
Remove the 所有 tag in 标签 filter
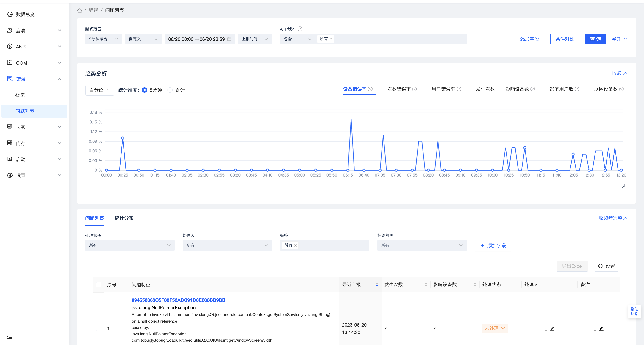coord(296,246)
